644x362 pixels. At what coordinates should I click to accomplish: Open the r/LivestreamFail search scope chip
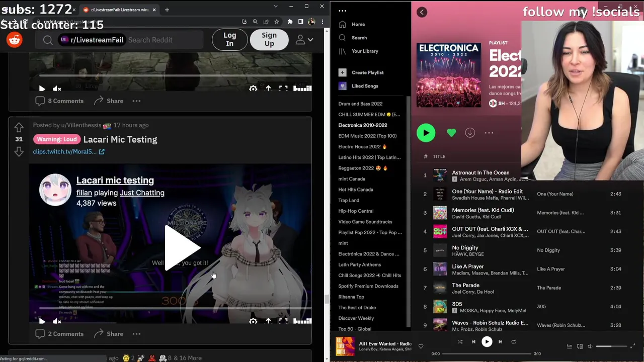click(92, 40)
